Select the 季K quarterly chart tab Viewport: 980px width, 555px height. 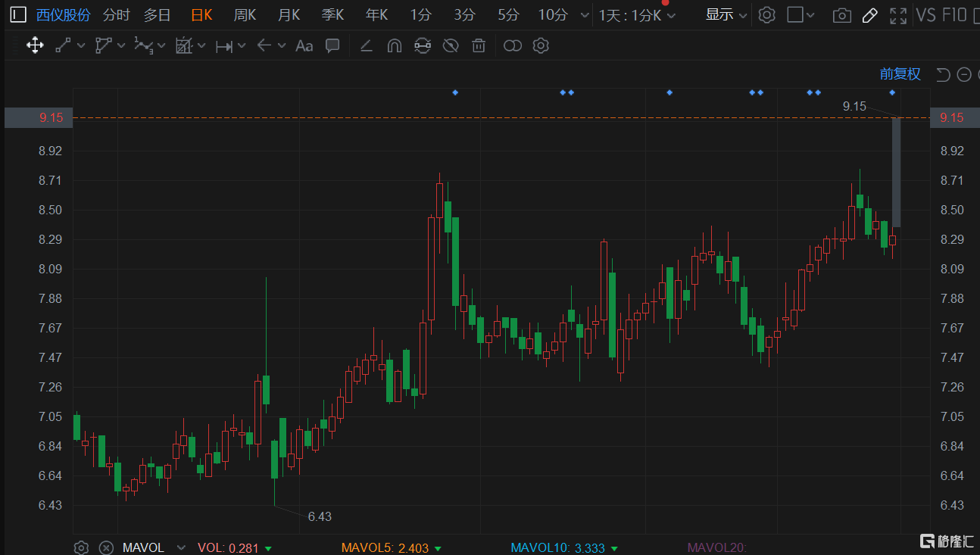332,15
